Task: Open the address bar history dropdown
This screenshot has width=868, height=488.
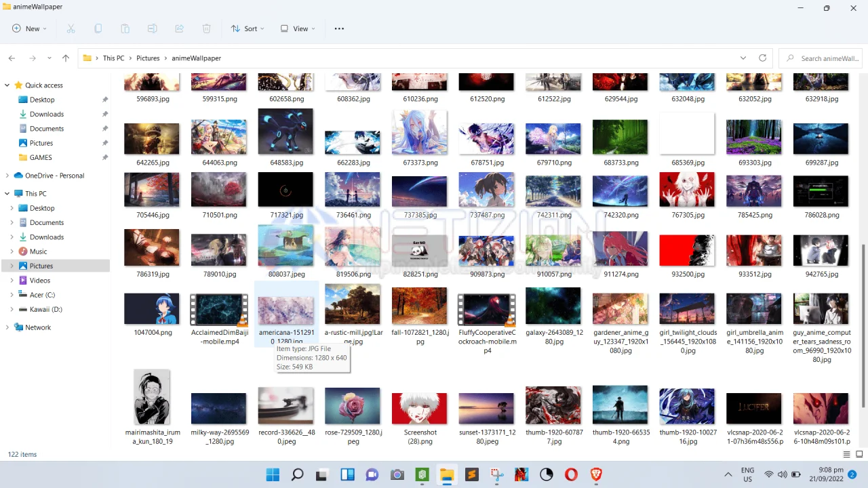Action: 743,58
